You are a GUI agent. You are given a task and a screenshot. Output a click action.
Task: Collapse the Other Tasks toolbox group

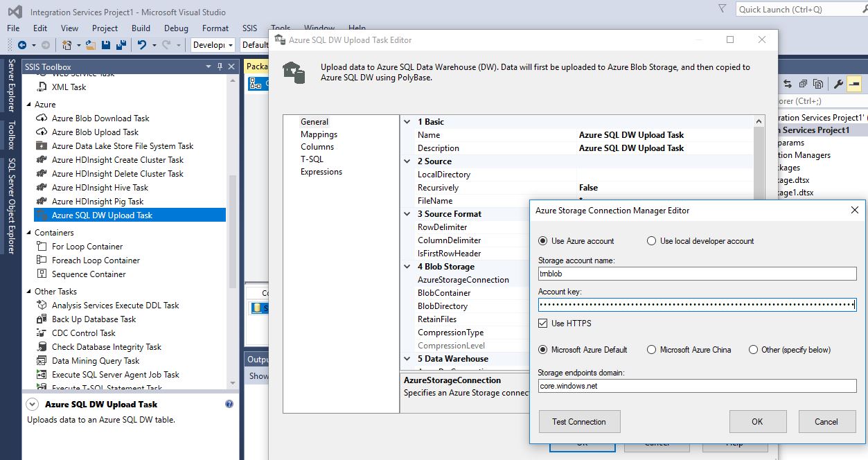click(x=28, y=292)
